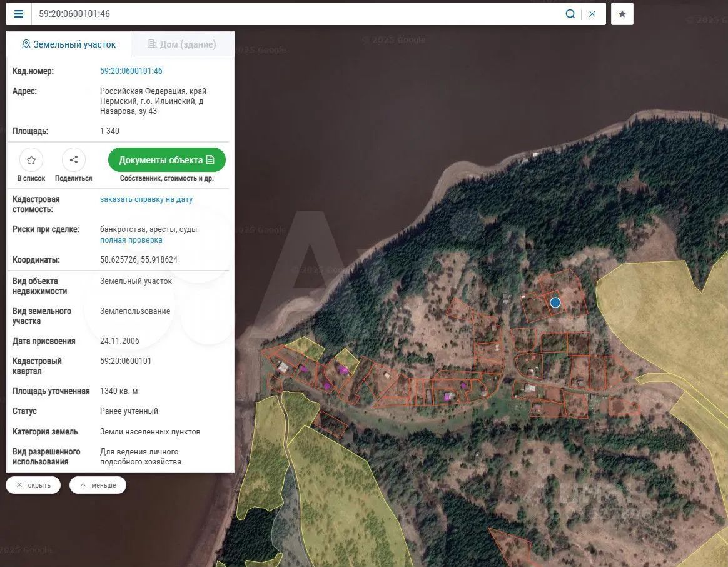Open the полная проверка link

click(x=131, y=240)
